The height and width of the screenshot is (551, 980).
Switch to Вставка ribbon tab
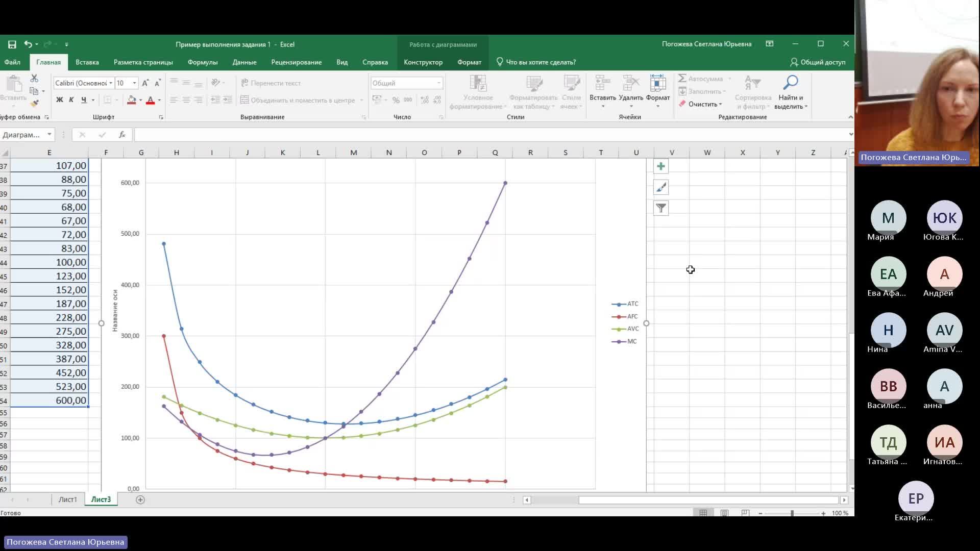[x=87, y=62]
